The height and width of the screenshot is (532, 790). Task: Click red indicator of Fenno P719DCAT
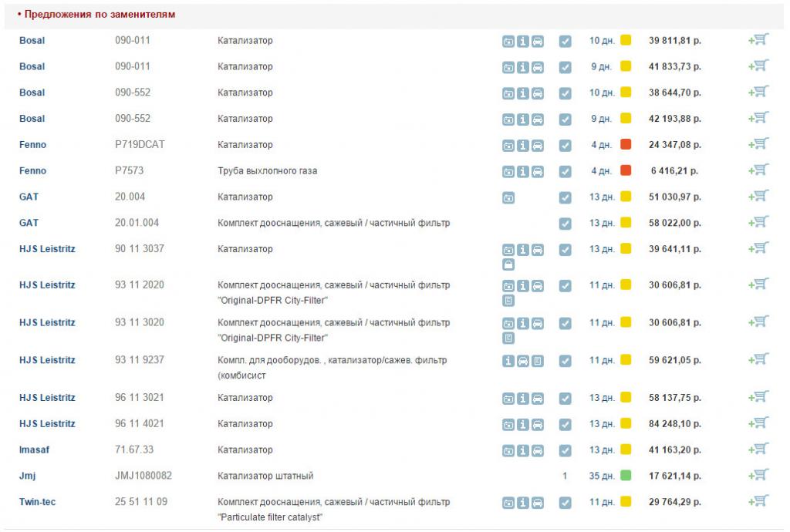[626, 144]
